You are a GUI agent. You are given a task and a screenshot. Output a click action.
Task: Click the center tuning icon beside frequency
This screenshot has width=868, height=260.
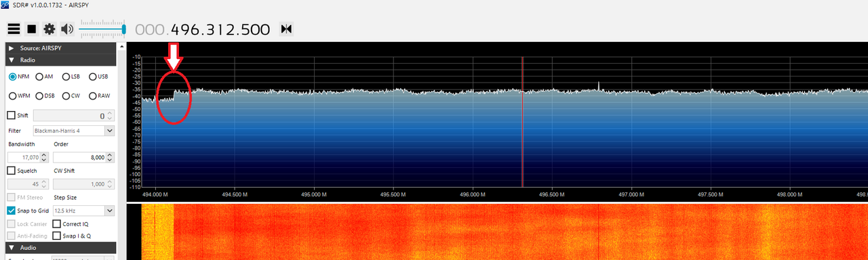coord(286,29)
